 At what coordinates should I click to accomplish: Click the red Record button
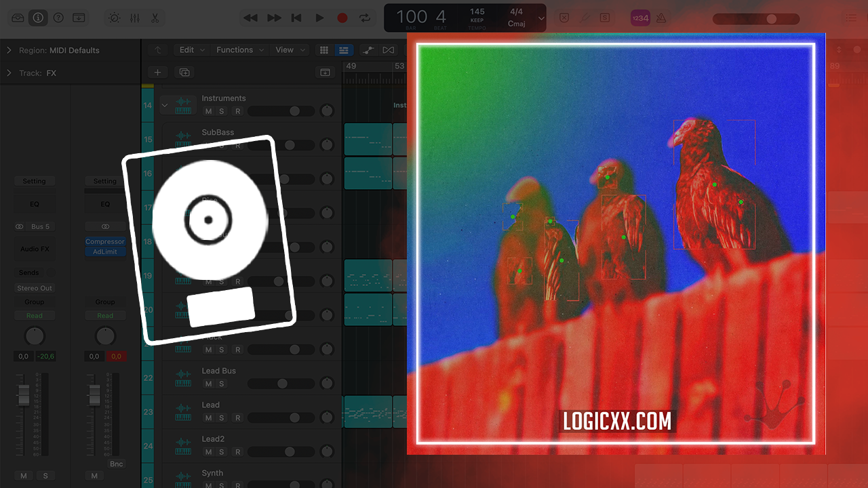pyautogui.click(x=342, y=18)
